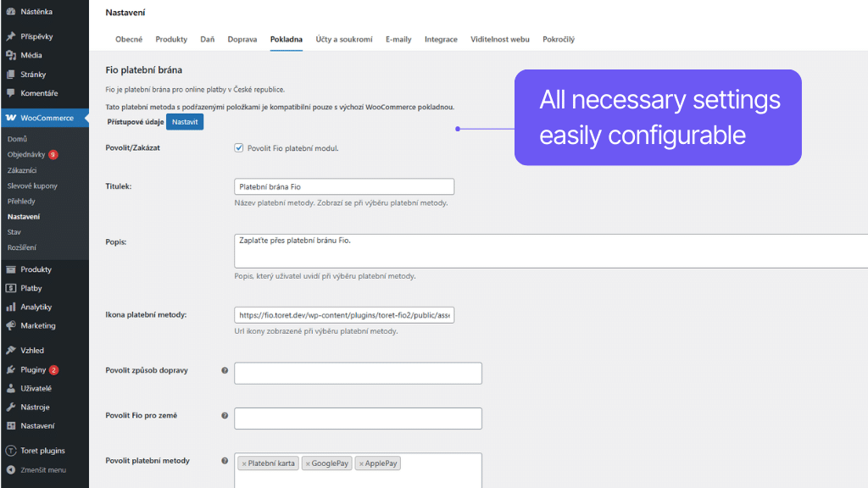
Task: Click the Uživatelé person icon
Action: (11, 388)
